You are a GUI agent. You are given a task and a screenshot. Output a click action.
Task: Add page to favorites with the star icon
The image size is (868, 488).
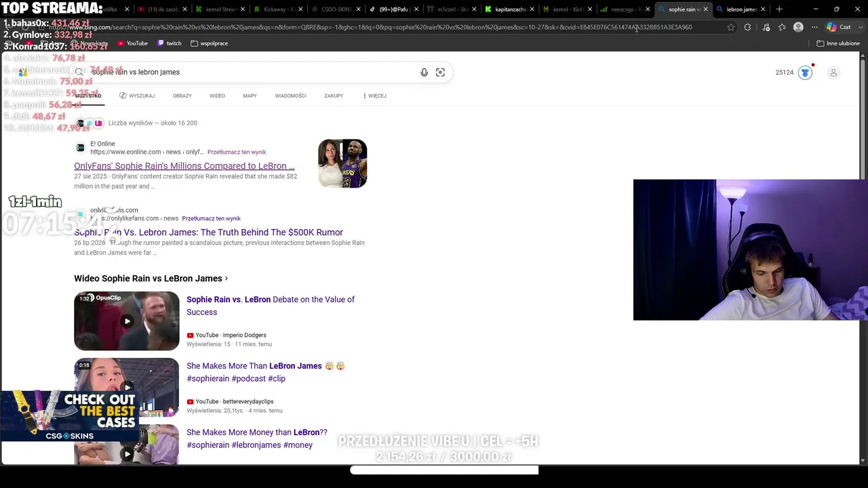pyautogui.click(x=731, y=27)
